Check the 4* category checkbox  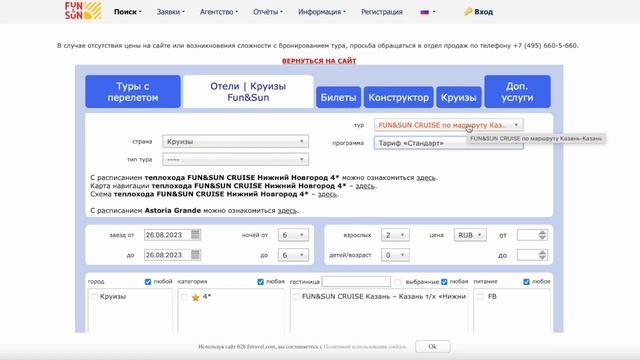point(184,297)
